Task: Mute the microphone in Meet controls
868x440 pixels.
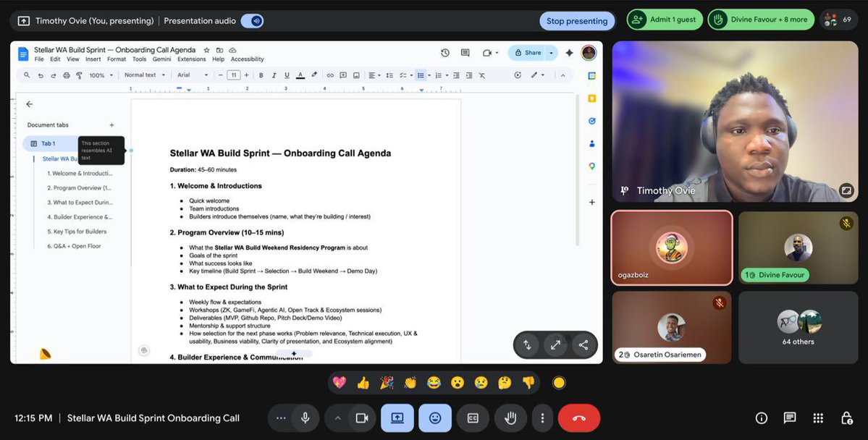Action: click(305, 418)
